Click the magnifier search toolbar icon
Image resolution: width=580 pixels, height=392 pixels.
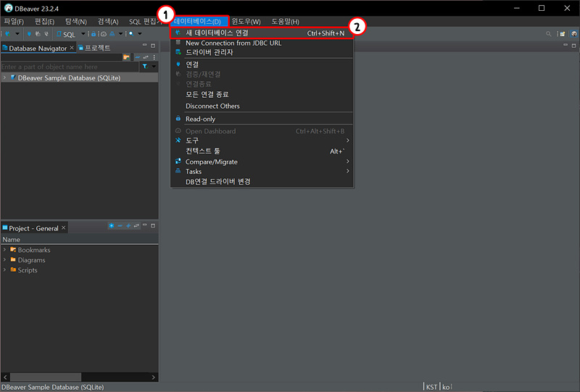tap(131, 34)
